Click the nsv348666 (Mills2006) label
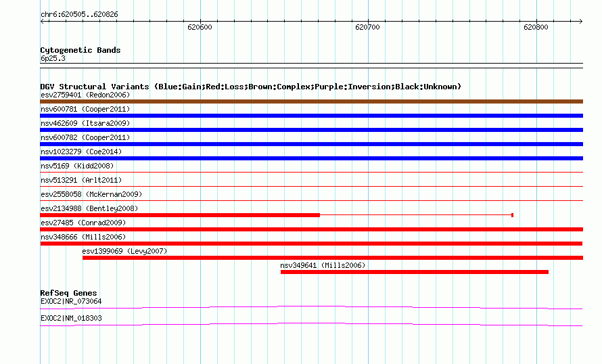This screenshot has width=602, height=364. (83, 237)
